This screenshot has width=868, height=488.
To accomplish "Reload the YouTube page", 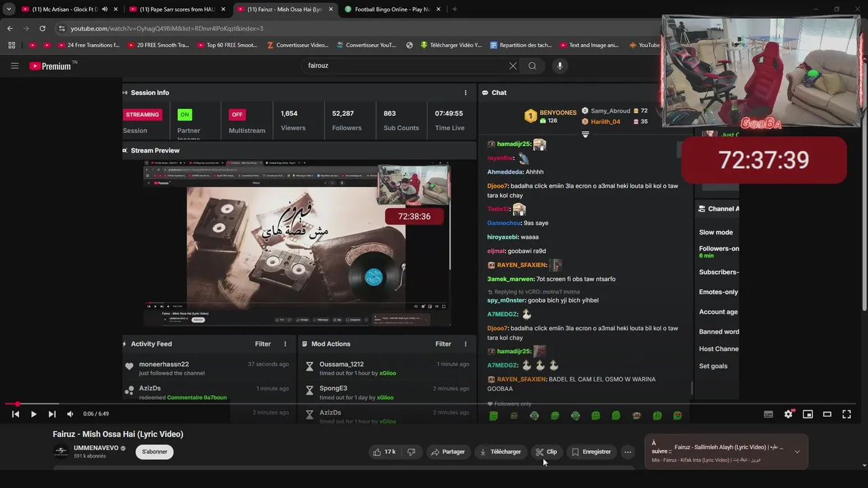I will click(42, 28).
